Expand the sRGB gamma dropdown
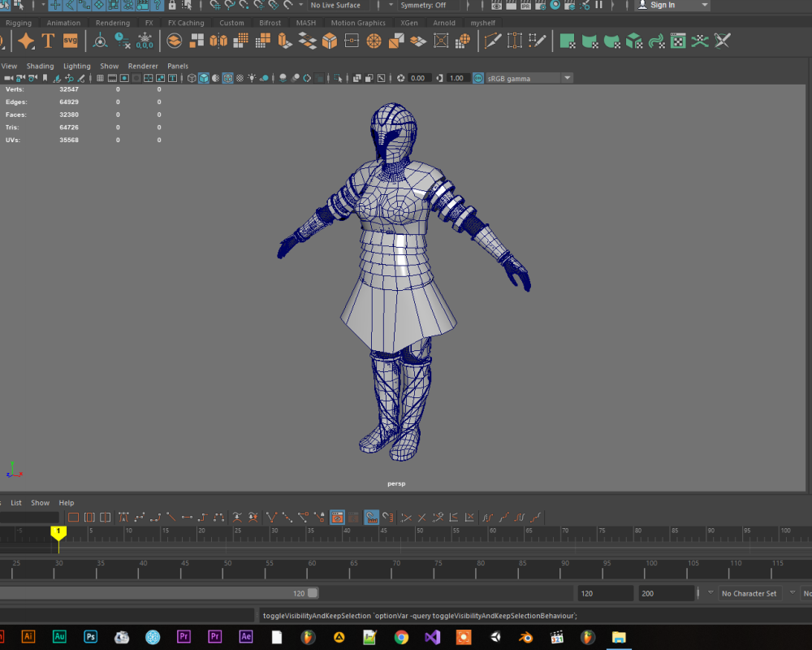This screenshot has width=812, height=650. click(x=566, y=78)
